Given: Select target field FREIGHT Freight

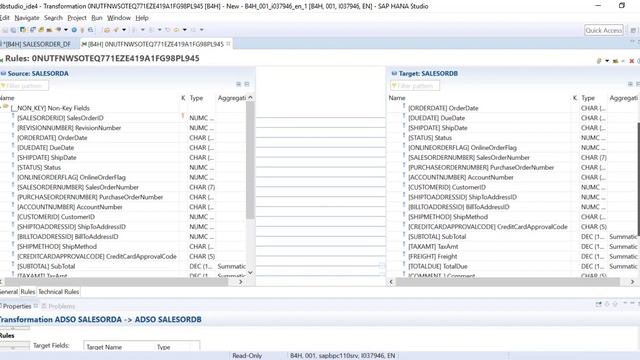Looking at the screenshot, I should click(x=433, y=256).
